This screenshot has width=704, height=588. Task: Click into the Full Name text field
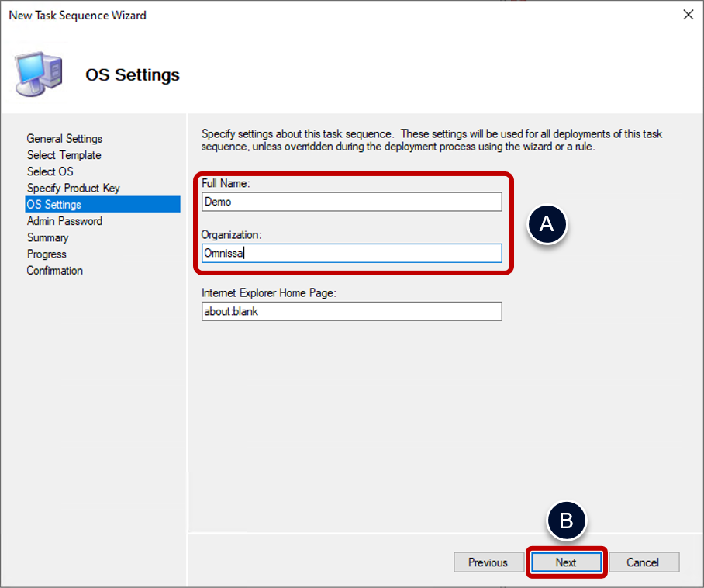[351, 202]
